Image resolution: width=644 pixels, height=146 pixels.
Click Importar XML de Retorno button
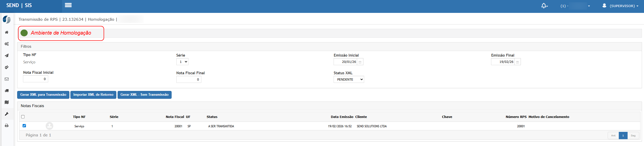coord(93,95)
